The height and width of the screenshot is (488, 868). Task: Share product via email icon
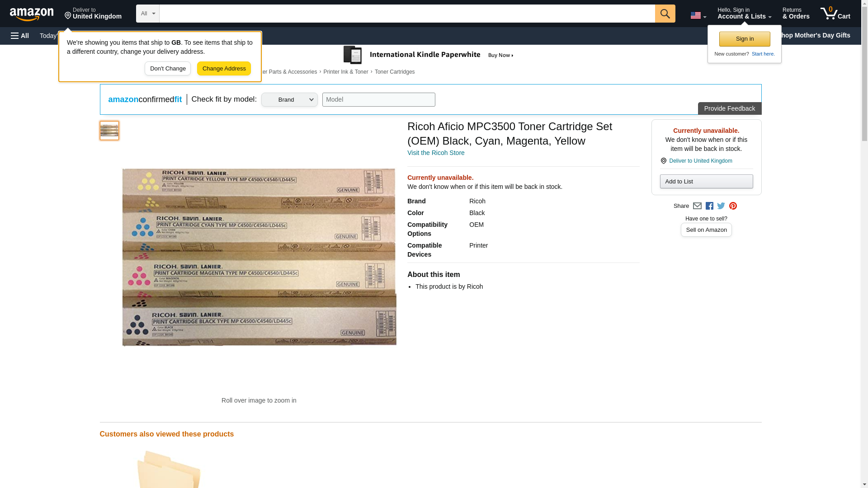[697, 206]
